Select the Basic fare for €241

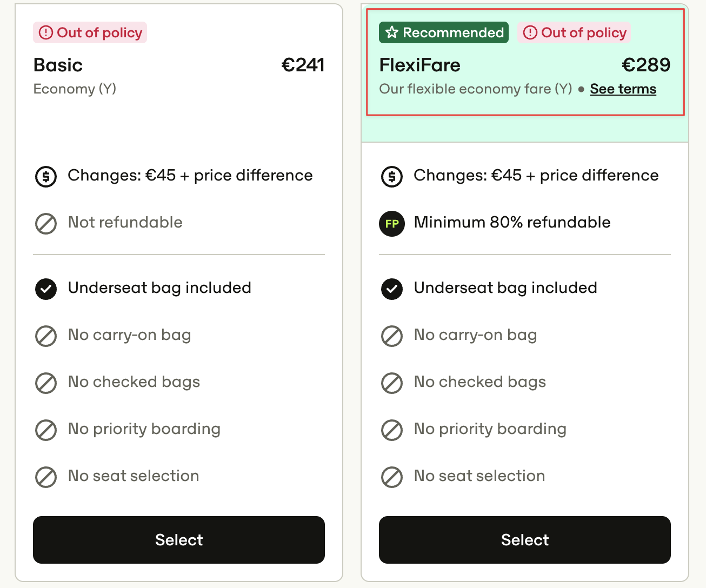coord(179,540)
